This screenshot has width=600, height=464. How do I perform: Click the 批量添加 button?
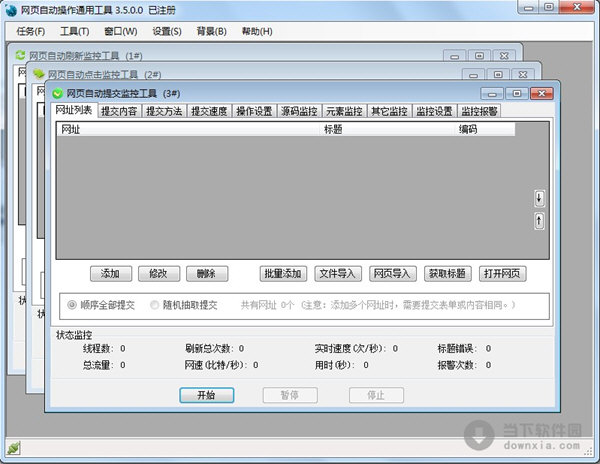pyautogui.click(x=283, y=274)
